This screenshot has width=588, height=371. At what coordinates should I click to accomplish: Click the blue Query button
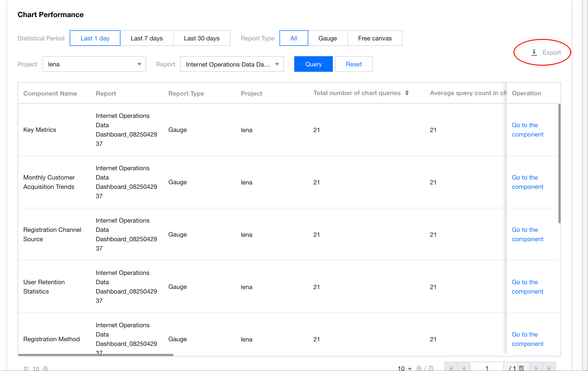(313, 64)
